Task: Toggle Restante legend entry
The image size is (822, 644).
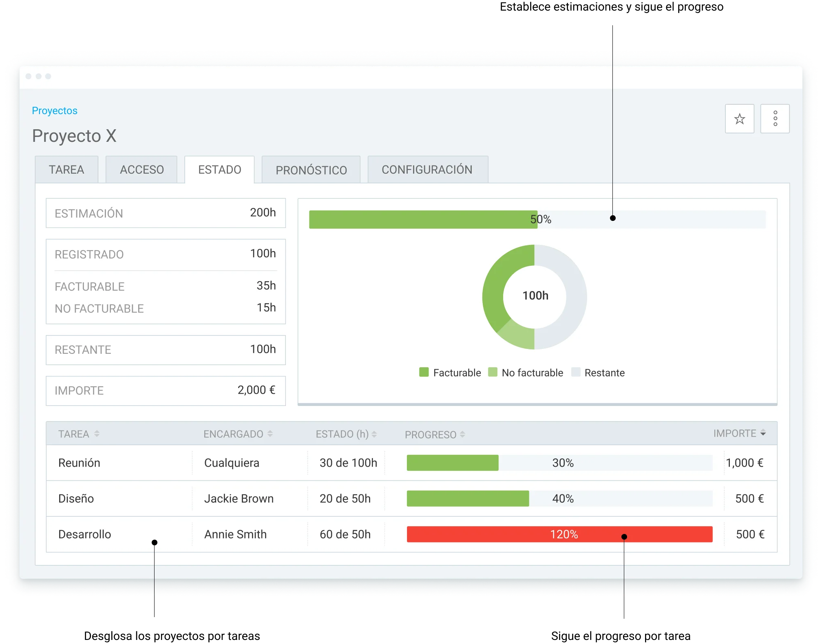Action: (x=598, y=373)
